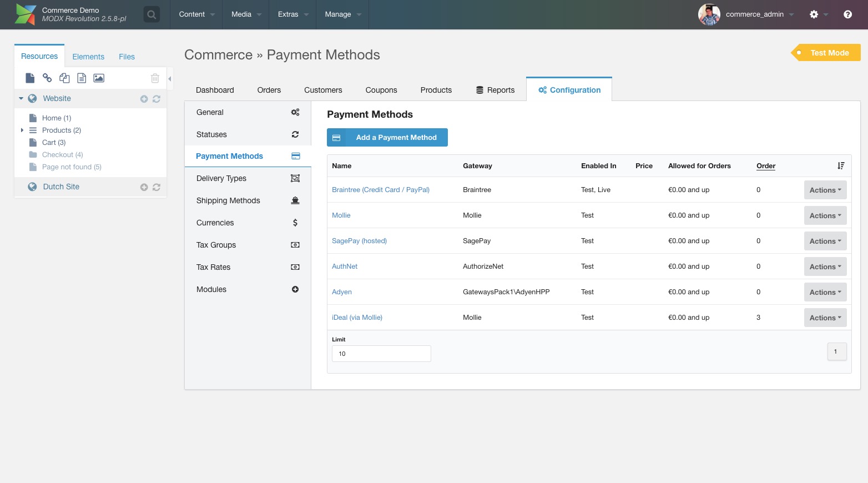The image size is (868, 483).
Task: Click the sort icon in table header
Action: pos(841,166)
